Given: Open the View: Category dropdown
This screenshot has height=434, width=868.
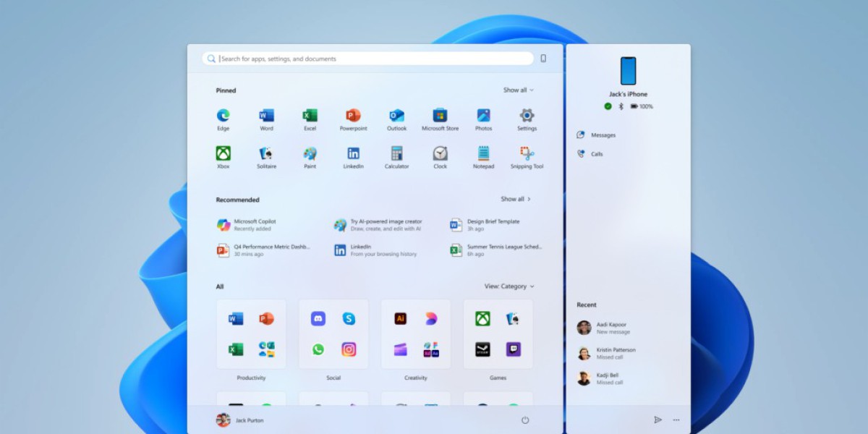Looking at the screenshot, I should tap(509, 286).
